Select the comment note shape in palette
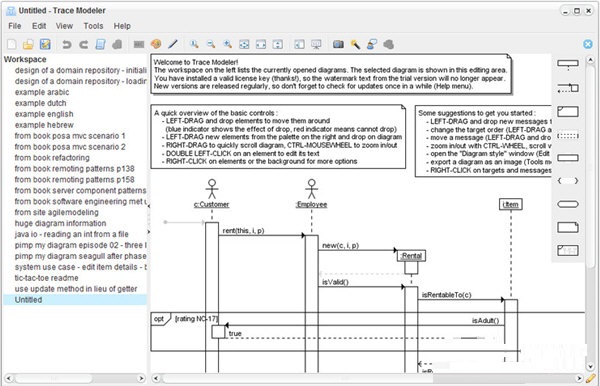The width and height of the screenshot is (600, 386). point(568,227)
